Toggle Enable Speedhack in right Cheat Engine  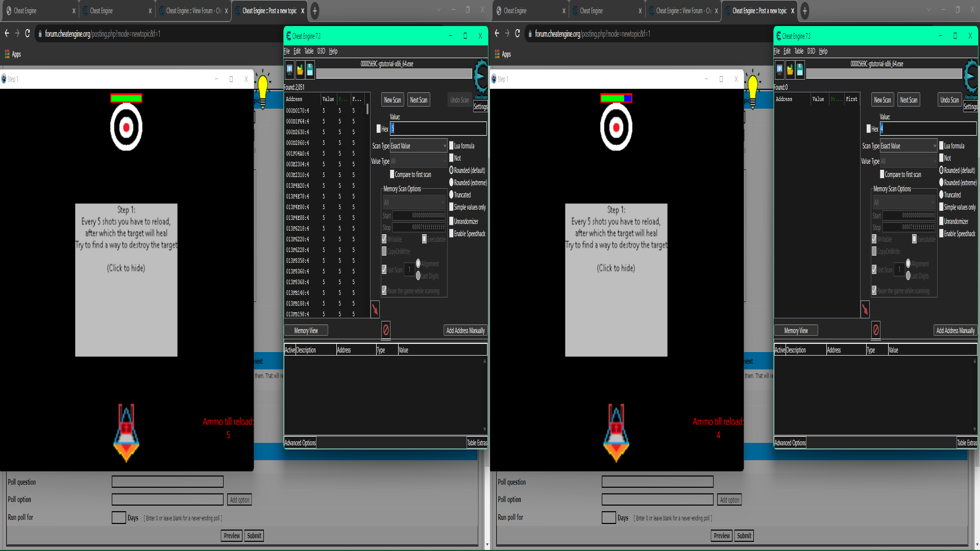coord(942,234)
